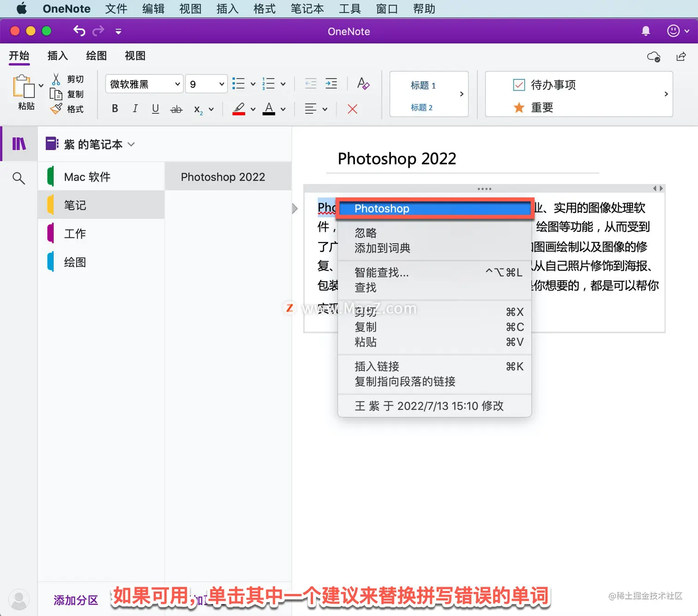The width and height of the screenshot is (698, 616).
Task: Expand the tags gallery arrow
Action: tap(666, 94)
